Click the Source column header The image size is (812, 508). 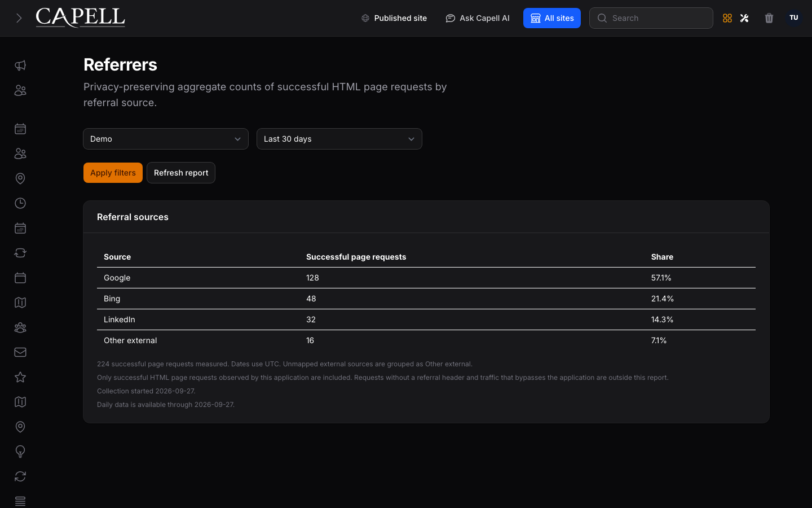coord(117,257)
